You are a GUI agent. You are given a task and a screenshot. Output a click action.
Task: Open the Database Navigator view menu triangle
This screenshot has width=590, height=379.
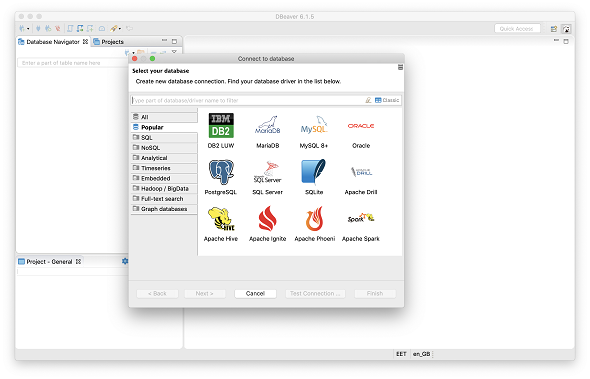pos(174,52)
